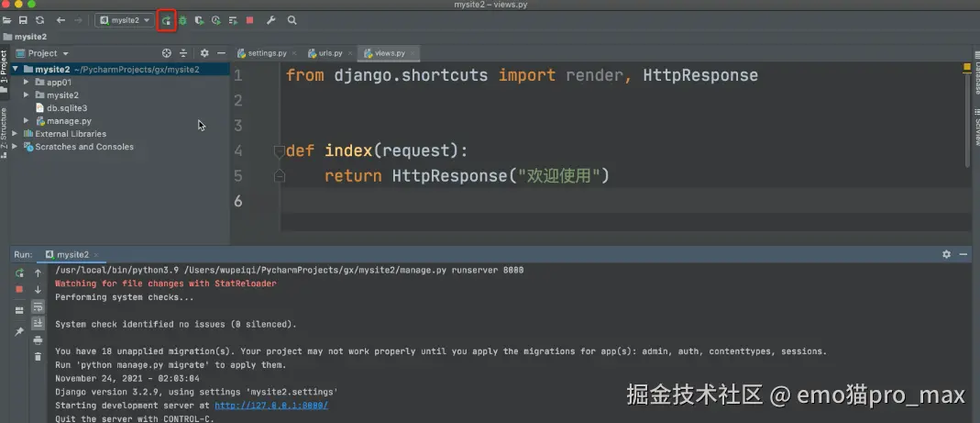The width and height of the screenshot is (980, 423).
Task: Click the Concurrency Diagram run icon
Action: pos(233,21)
